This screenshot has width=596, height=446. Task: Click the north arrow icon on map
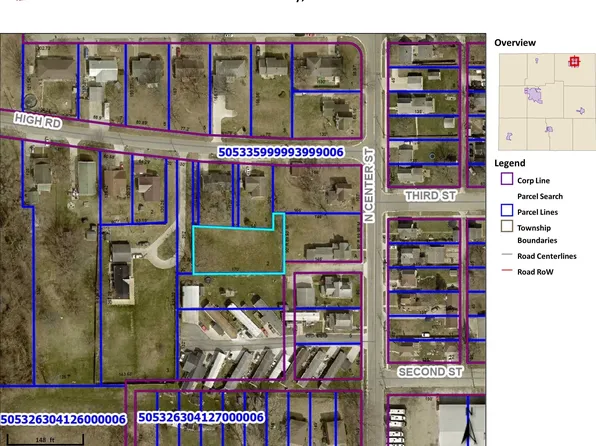(x=470, y=426)
